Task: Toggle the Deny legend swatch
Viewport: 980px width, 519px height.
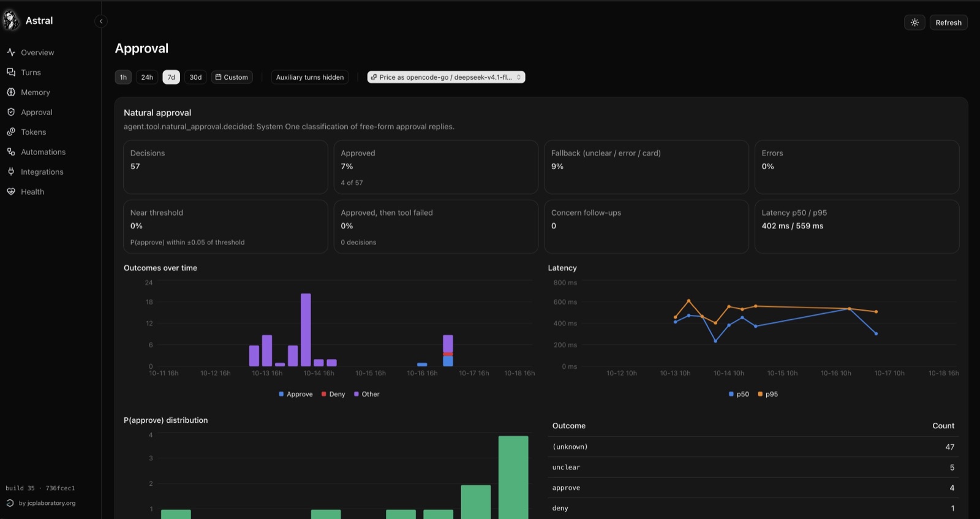Action: (x=323, y=394)
